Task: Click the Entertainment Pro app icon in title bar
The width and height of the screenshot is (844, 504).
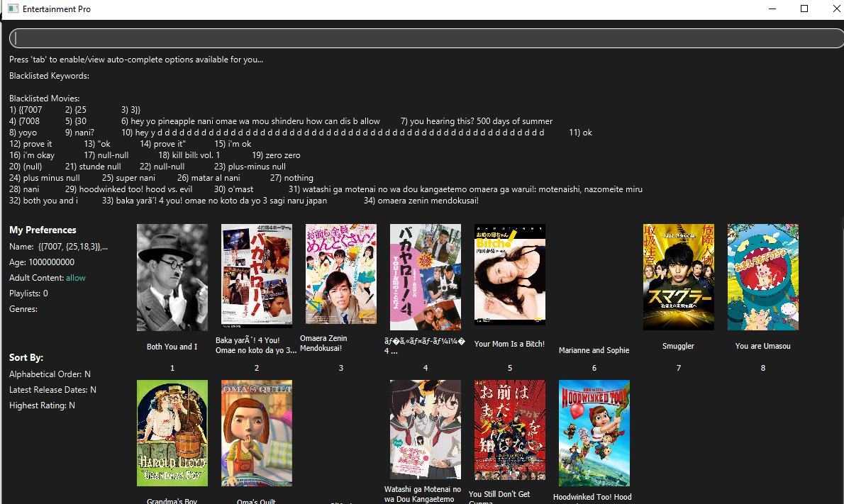Action: click(13, 9)
